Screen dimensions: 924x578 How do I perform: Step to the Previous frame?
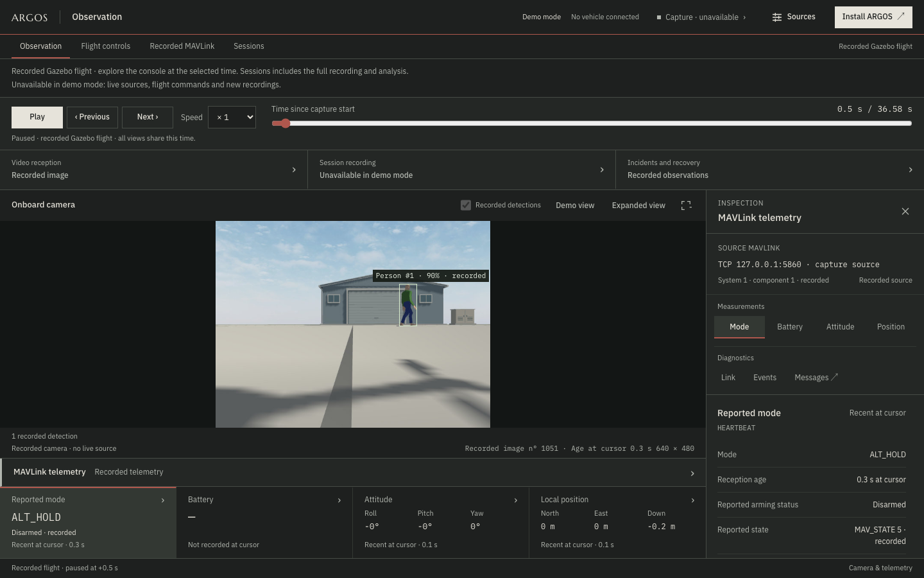(x=92, y=118)
